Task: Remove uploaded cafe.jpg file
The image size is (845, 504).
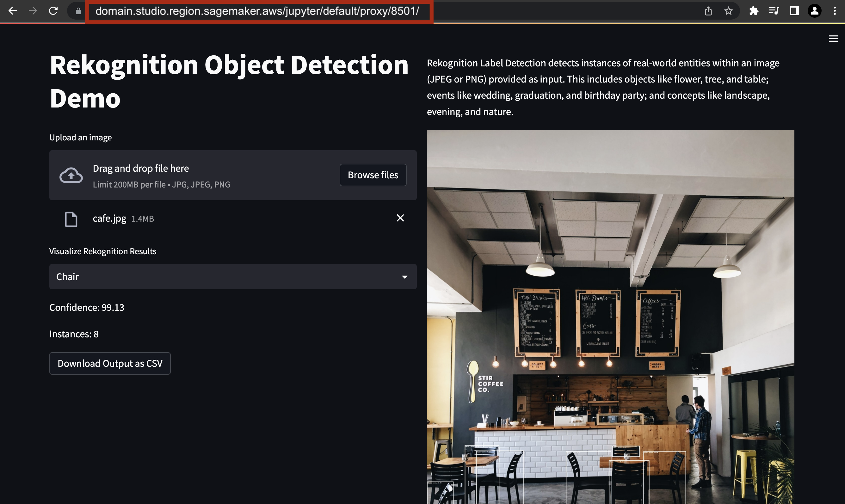Action: [400, 218]
